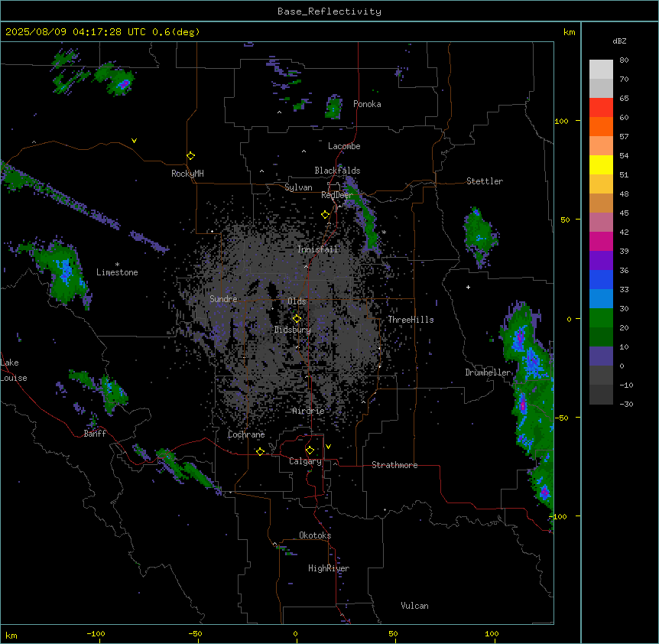Click the Vulcan label
Screen dimensions: 659x644
[x=414, y=606]
